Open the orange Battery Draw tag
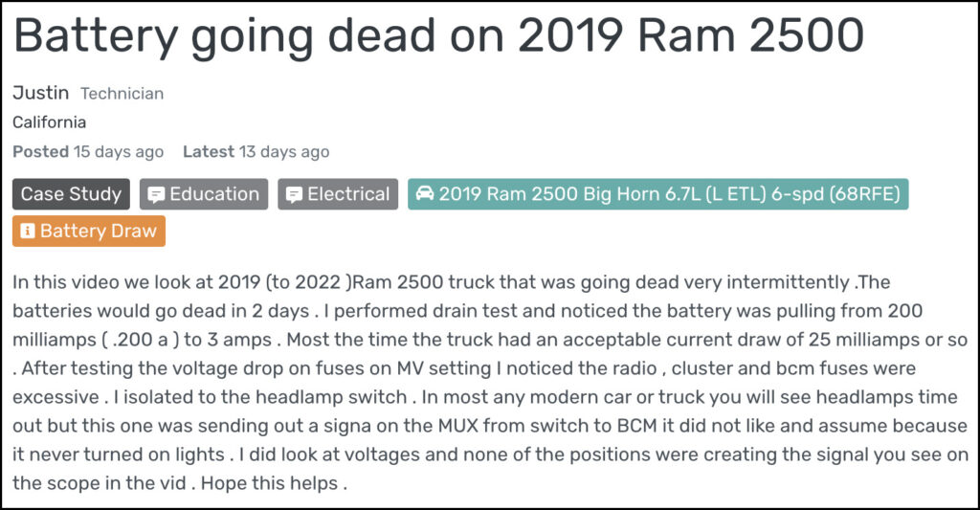 coord(89,232)
